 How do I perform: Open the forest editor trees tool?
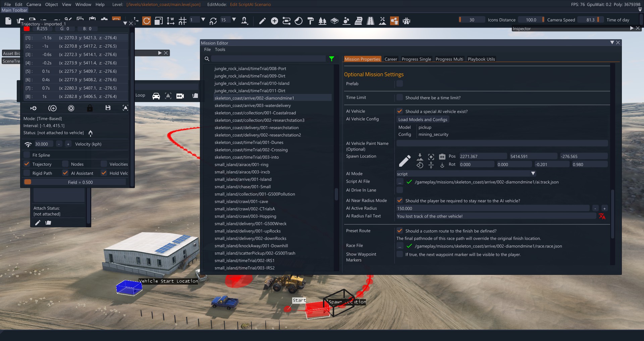click(322, 21)
